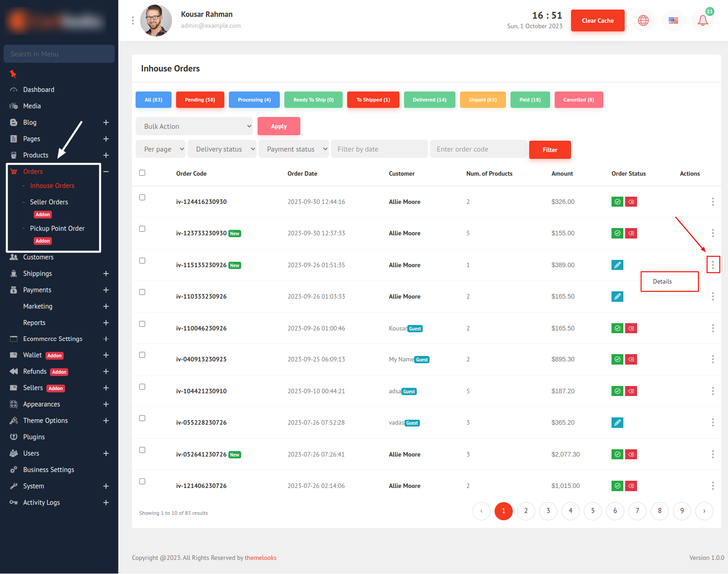
Task: Select the Pending (58) filter tab
Action: click(x=200, y=100)
